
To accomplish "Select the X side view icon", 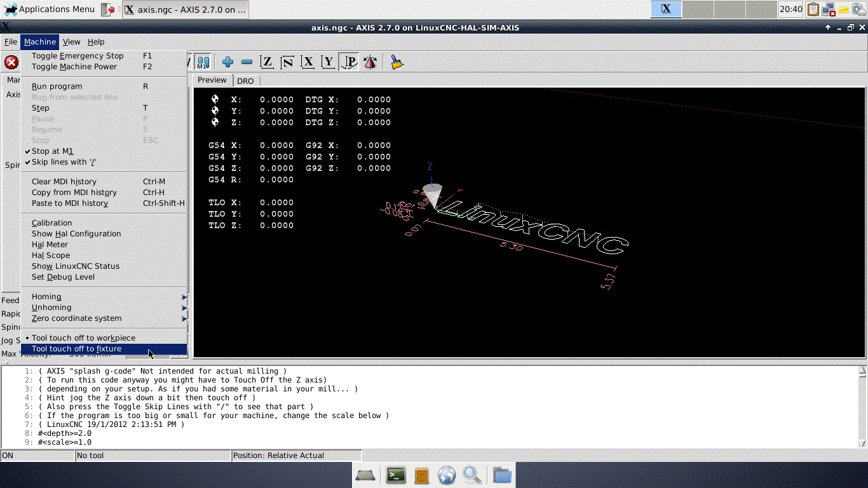I will (x=308, y=62).
